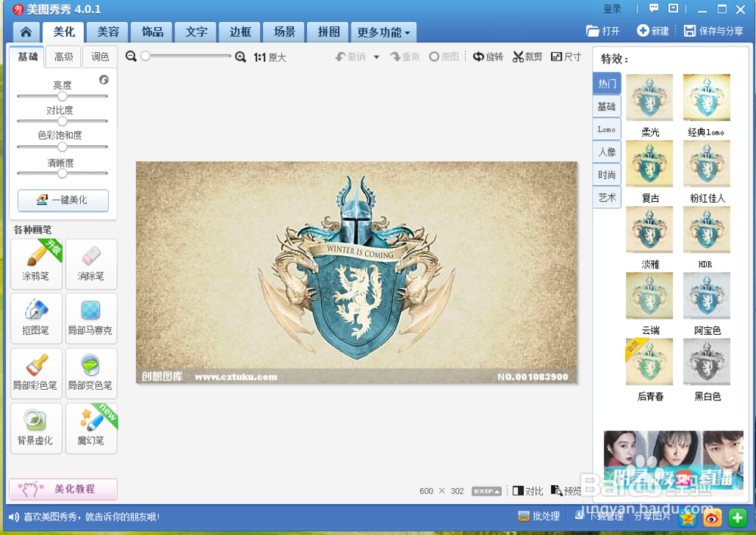Click the 一键美化 one-click beautify button
Image resolution: width=756 pixels, height=535 pixels.
click(x=64, y=200)
